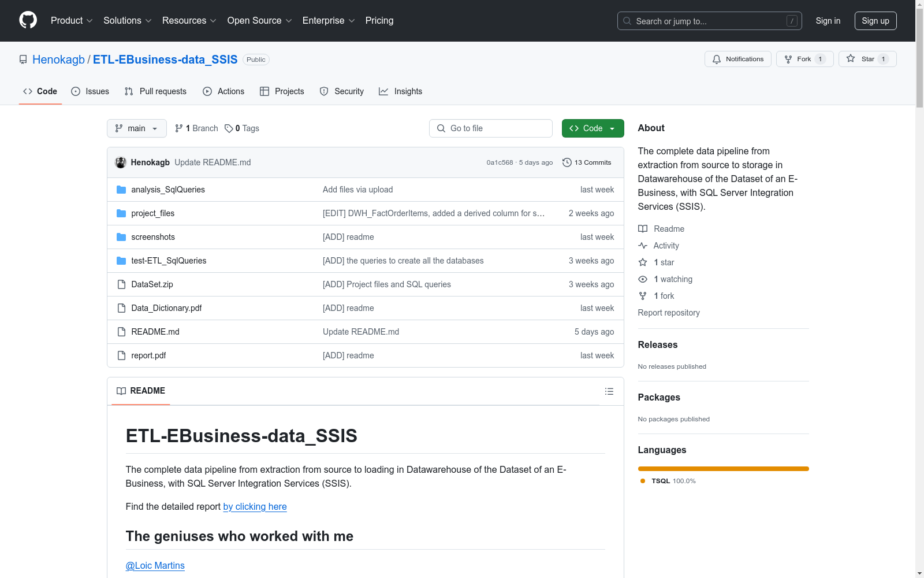Click the Go to file input

(491, 128)
